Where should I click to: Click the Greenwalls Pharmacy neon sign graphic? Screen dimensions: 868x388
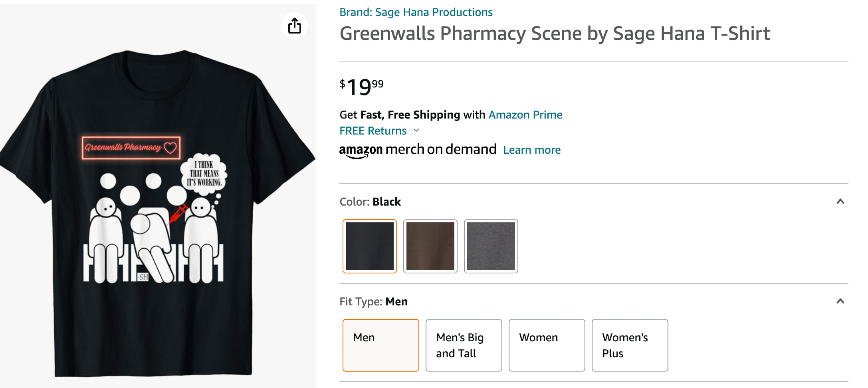[131, 148]
